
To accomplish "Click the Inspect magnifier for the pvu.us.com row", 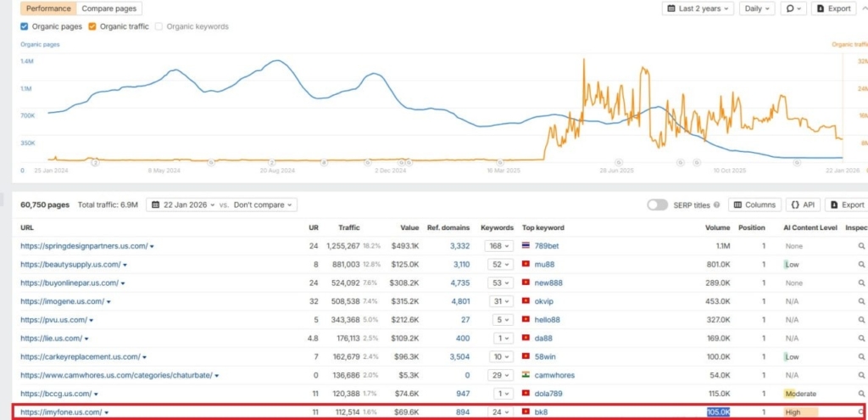I will pos(861,320).
